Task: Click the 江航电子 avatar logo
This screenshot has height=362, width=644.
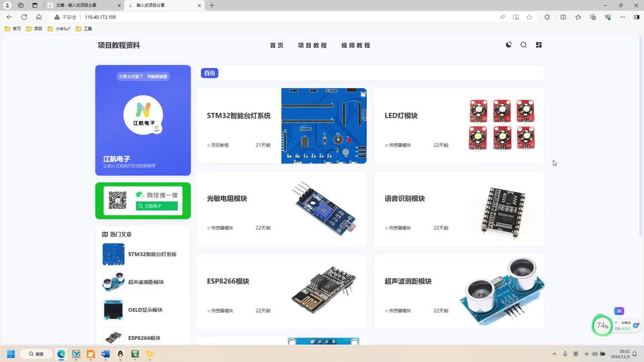Action: [x=143, y=115]
